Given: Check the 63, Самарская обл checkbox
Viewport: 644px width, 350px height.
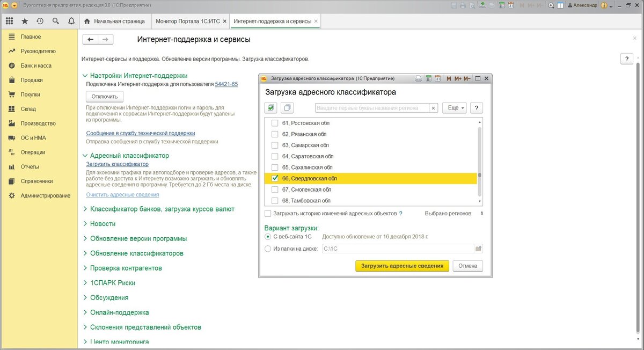Looking at the screenshot, I should (275, 145).
